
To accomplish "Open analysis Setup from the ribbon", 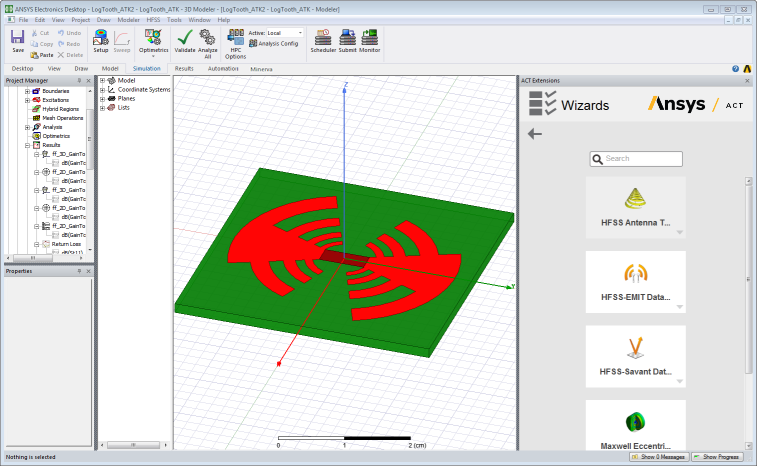I will 101,41.
